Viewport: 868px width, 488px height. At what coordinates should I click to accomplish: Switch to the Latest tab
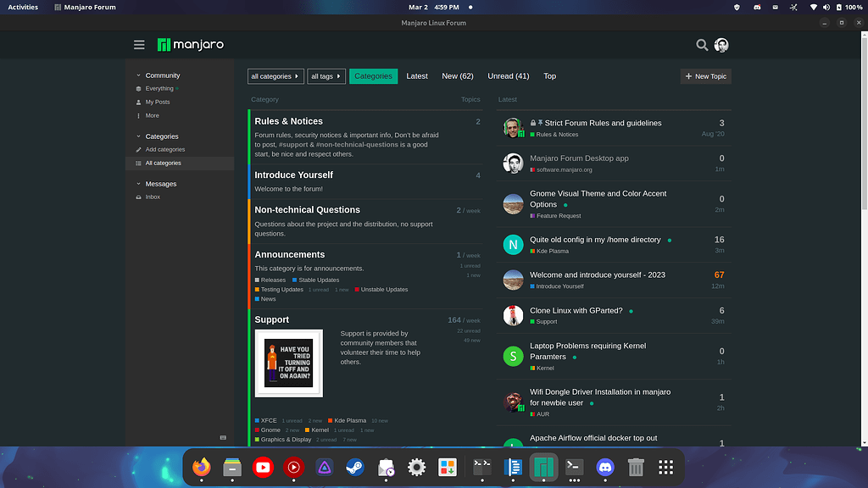click(x=417, y=75)
